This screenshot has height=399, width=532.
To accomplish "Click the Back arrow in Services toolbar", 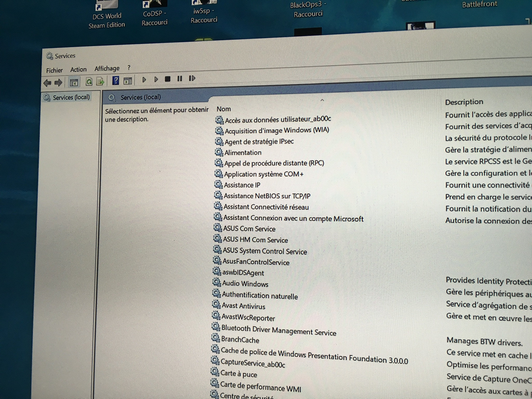I will tap(47, 83).
